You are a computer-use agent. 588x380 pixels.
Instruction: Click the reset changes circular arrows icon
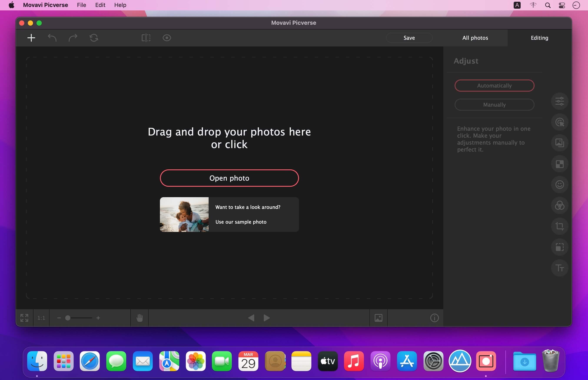click(x=94, y=38)
